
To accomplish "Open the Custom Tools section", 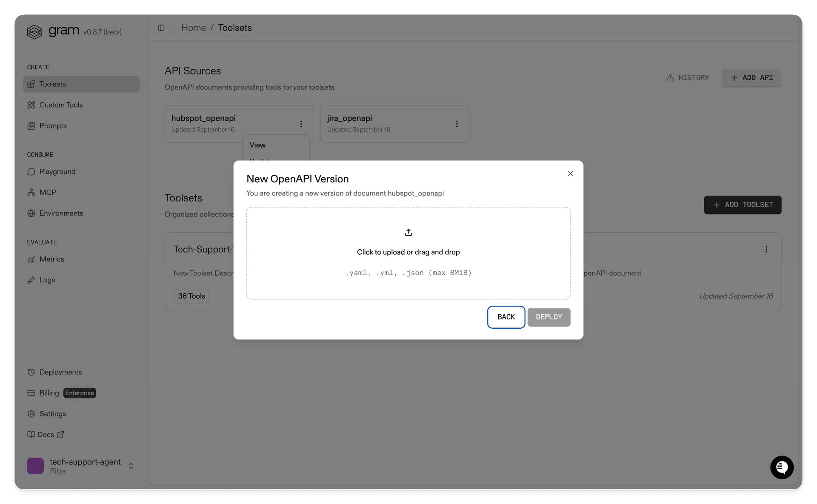I will click(x=60, y=105).
